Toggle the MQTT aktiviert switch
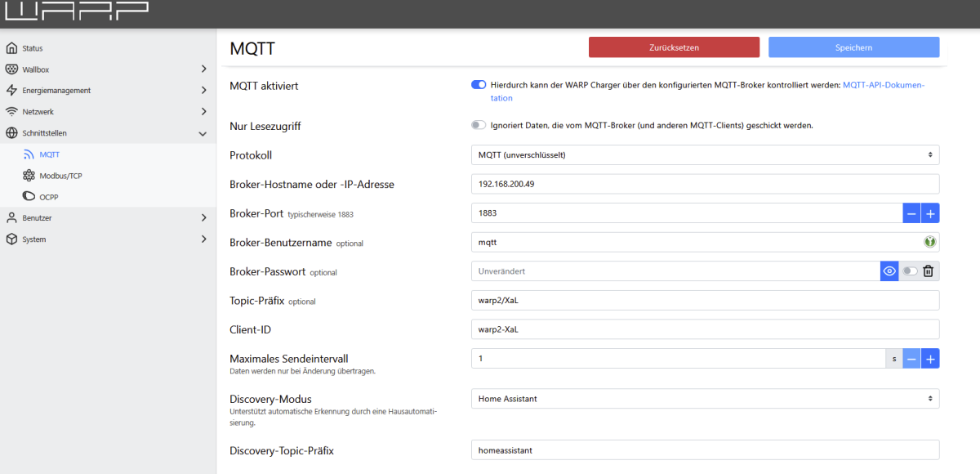The image size is (980, 474). [479, 85]
